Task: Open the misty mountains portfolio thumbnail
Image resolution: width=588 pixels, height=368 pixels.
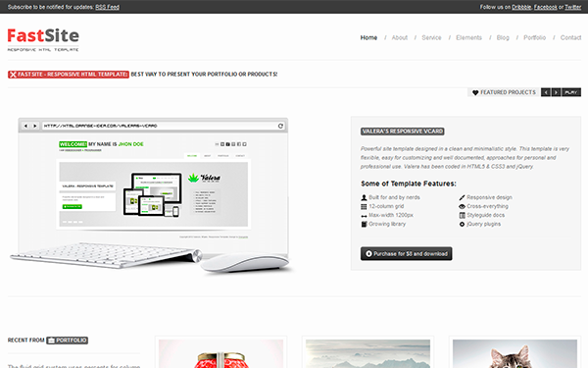Action: click(367, 353)
